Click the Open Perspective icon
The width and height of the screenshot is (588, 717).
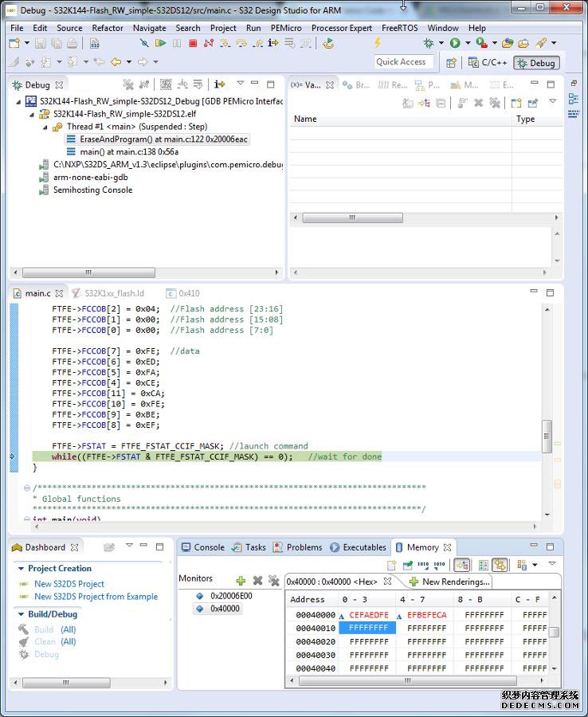tap(451, 63)
